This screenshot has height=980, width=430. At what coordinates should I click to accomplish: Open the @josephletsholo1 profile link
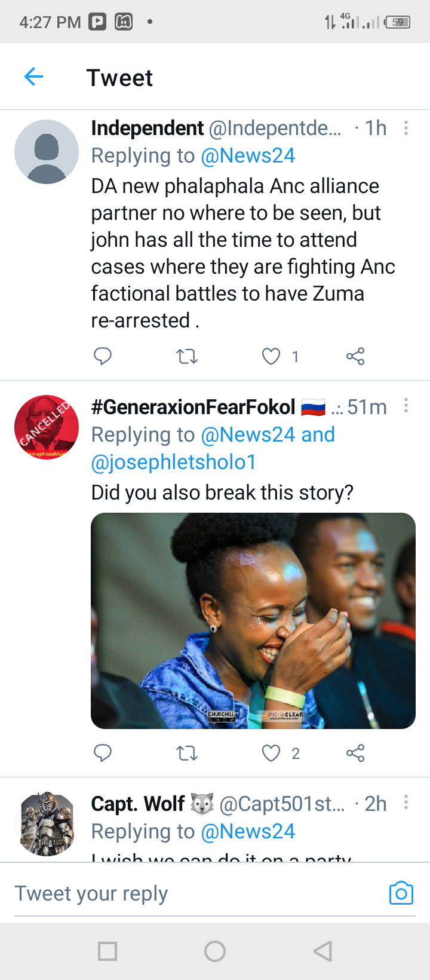point(174,462)
